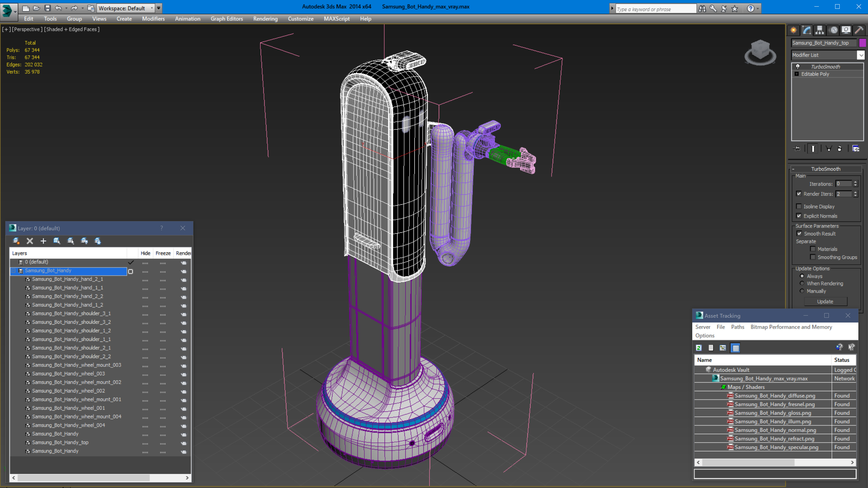Open the Hierarchy command panel tab
The height and width of the screenshot is (488, 868).
pyautogui.click(x=820, y=30)
